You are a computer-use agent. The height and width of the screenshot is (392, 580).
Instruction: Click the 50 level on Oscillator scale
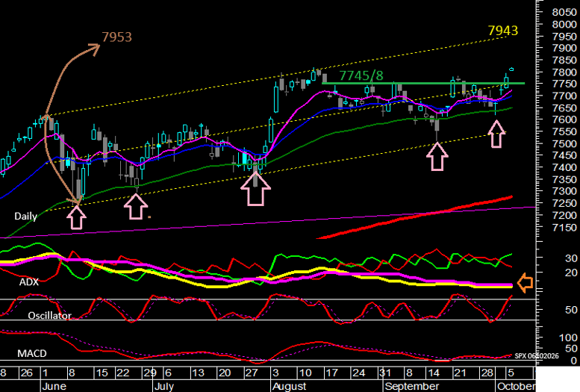tap(571, 310)
